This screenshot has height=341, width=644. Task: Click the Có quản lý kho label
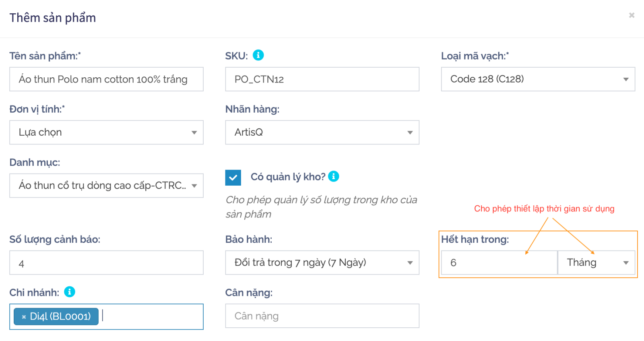pyautogui.click(x=288, y=177)
